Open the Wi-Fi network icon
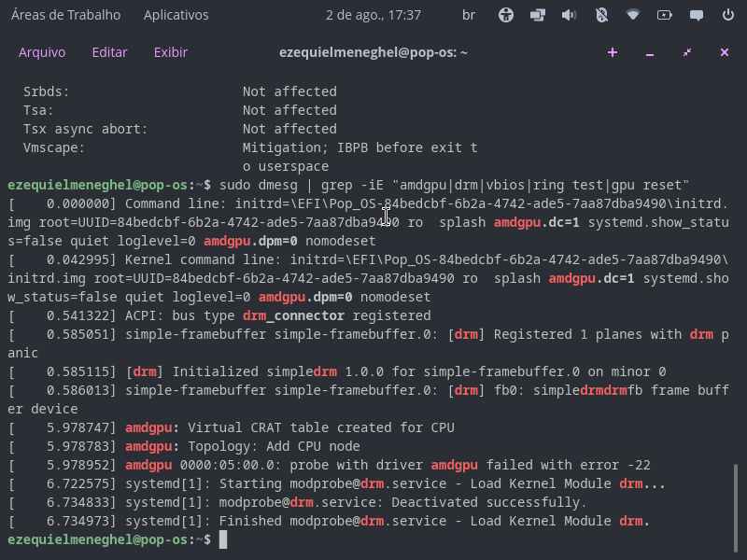 pyautogui.click(x=633, y=15)
